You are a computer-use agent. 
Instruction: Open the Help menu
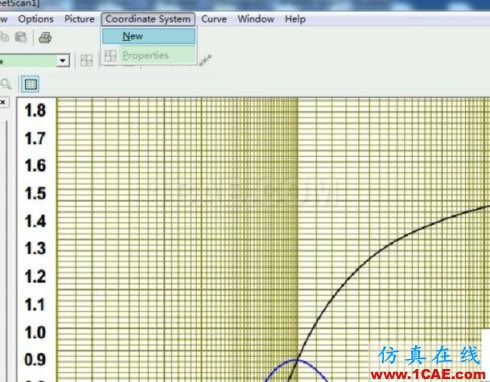295,19
